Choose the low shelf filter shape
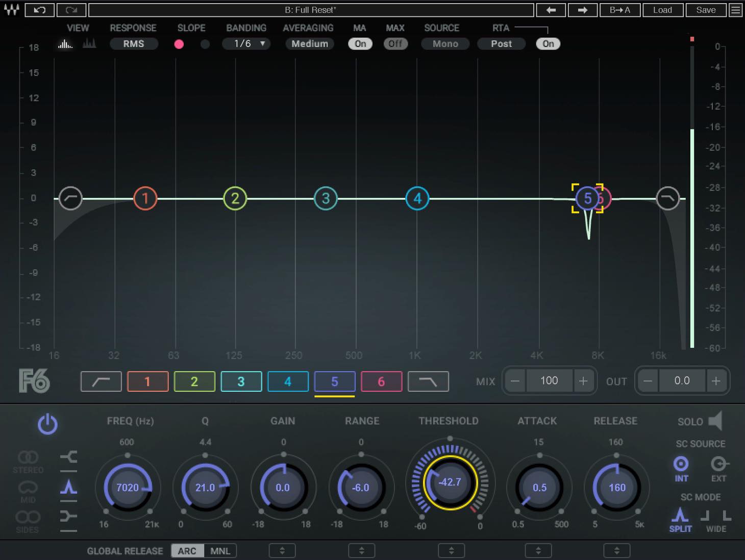 [x=69, y=457]
